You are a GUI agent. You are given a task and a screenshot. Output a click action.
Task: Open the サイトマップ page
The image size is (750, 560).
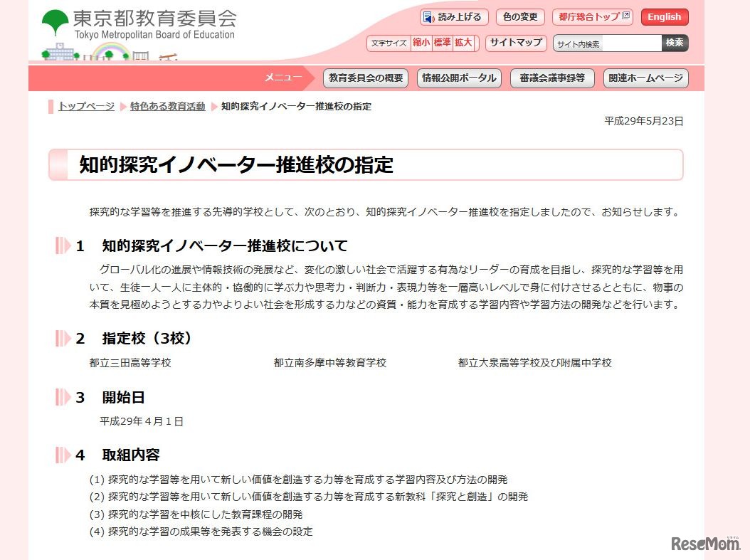515,43
